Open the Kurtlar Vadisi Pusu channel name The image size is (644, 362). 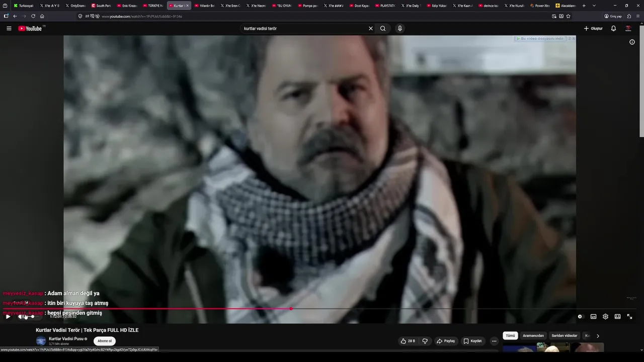[x=66, y=339]
